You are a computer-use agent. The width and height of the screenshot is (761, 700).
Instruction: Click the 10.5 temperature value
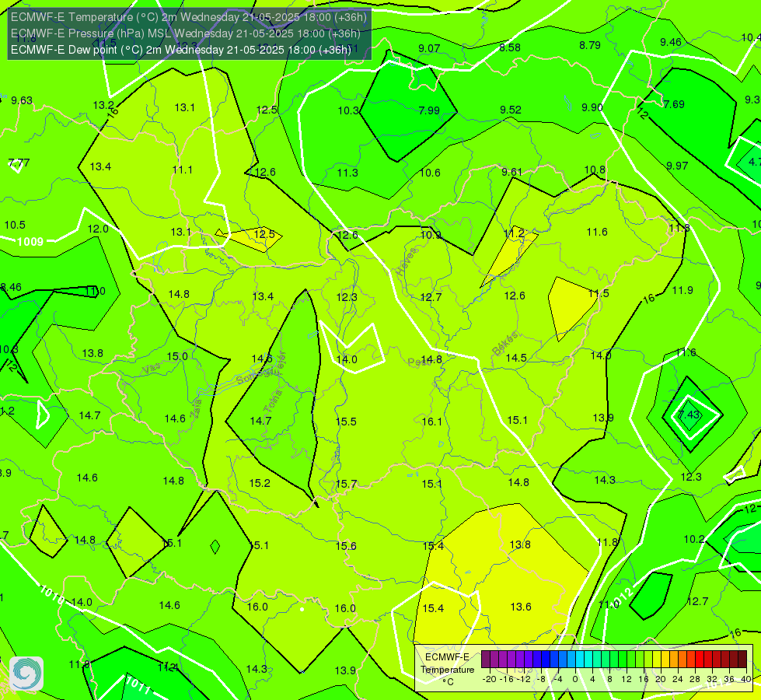coord(15,225)
